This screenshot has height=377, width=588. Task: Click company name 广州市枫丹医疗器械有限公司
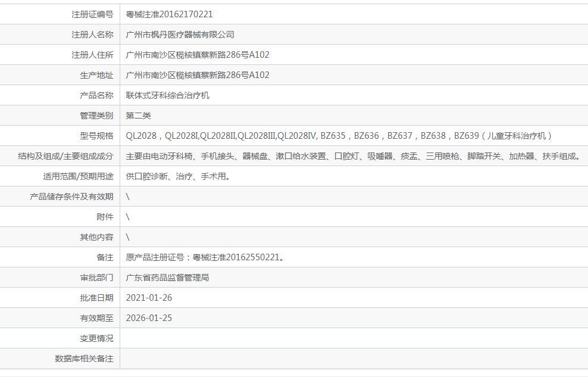[180, 35]
